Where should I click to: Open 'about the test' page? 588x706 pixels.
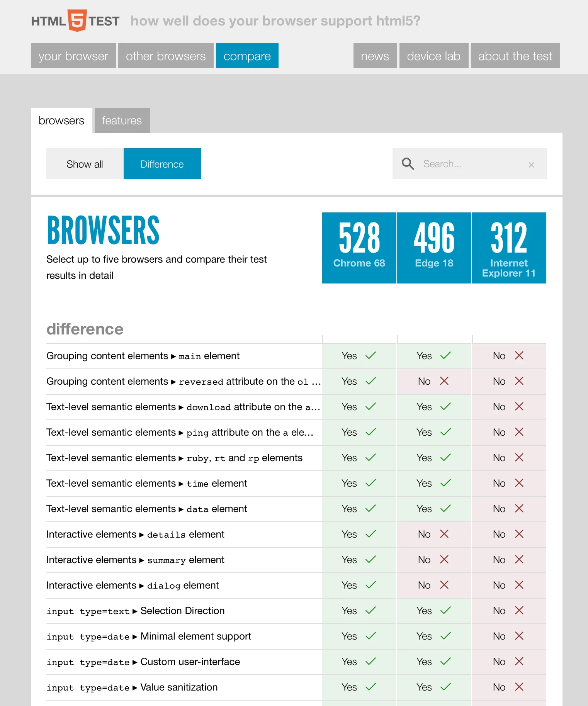pyautogui.click(x=515, y=56)
